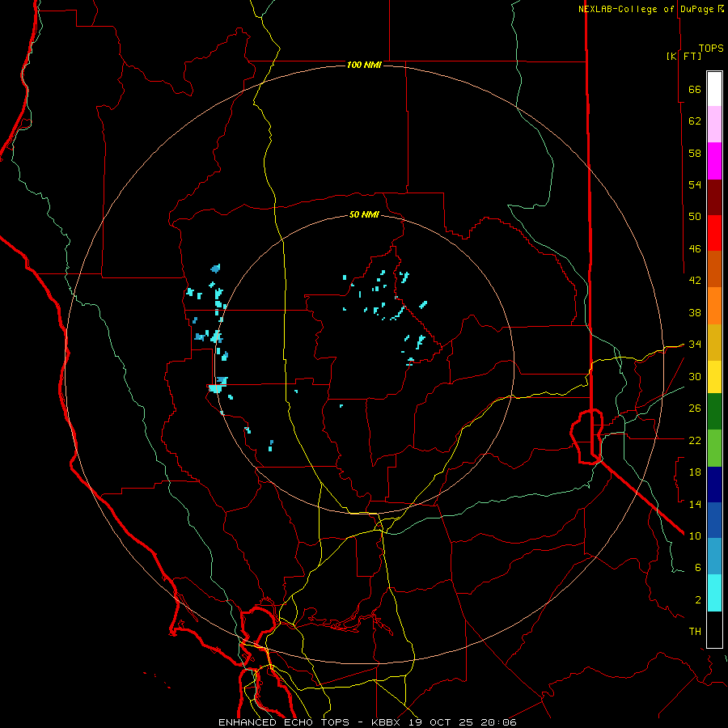Click the 50 NMI range ring label

364,214
